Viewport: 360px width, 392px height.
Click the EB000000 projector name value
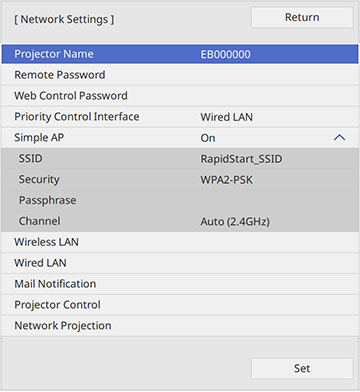click(x=225, y=54)
